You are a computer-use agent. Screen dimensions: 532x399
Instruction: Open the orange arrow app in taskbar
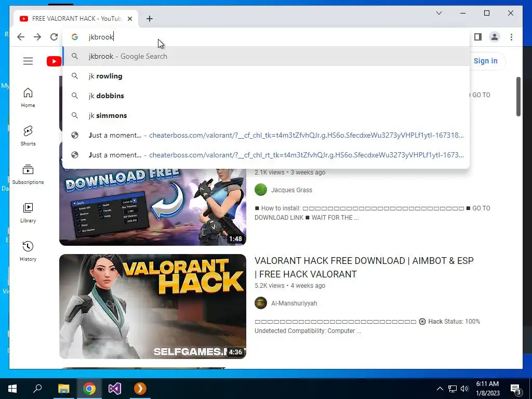(x=140, y=389)
